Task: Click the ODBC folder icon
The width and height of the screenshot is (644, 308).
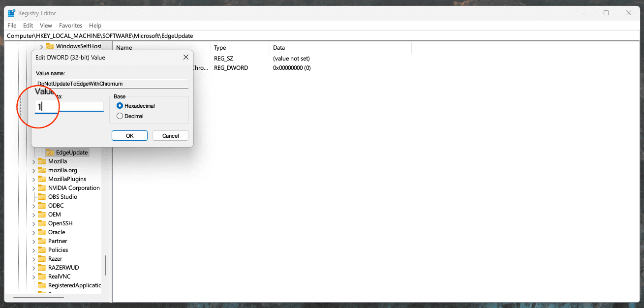Action: pos(42,206)
